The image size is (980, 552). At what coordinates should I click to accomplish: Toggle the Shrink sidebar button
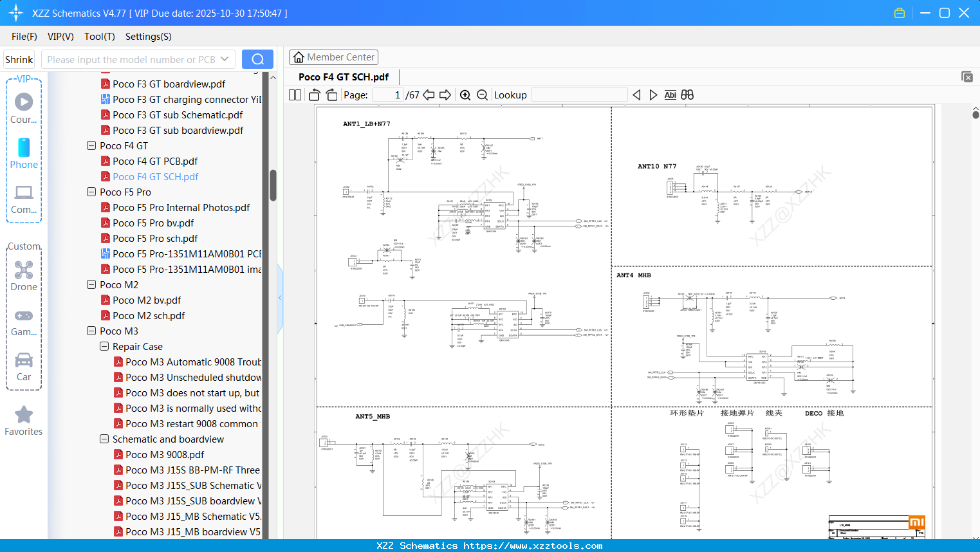pos(19,59)
